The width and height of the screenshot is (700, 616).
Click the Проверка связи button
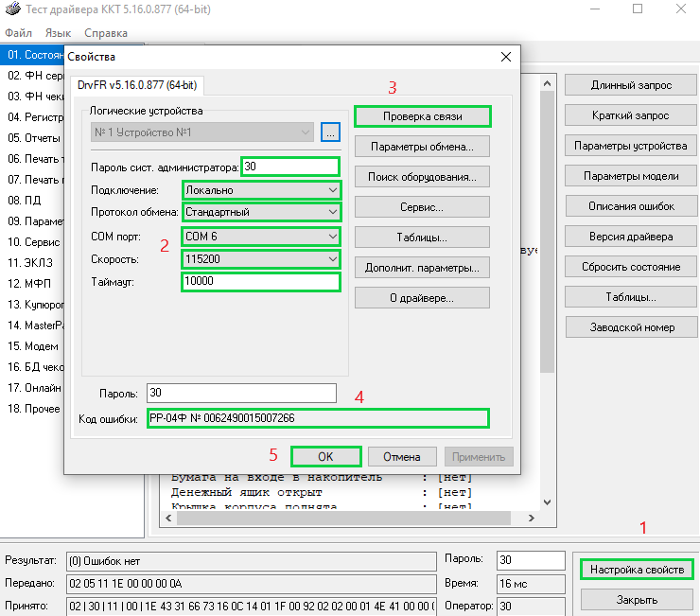(422, 116)
